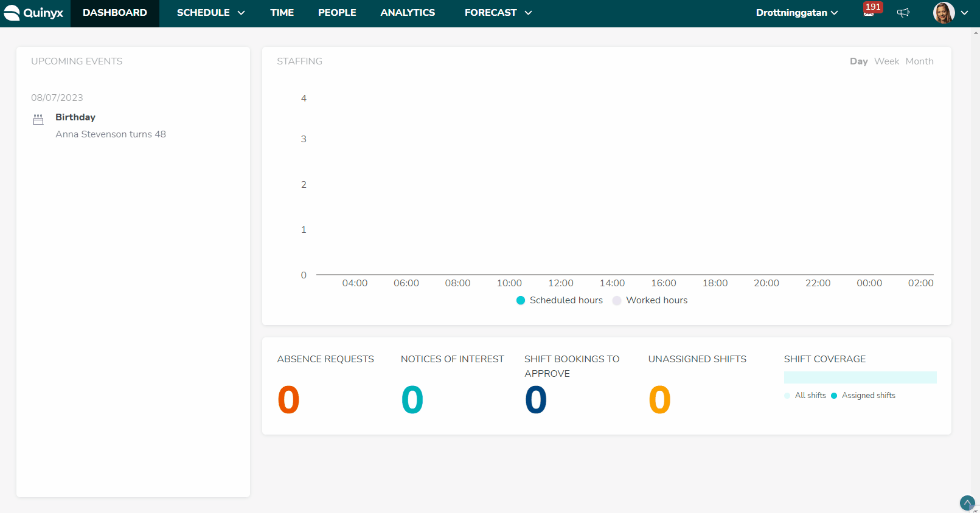This screenshot has width=980, height=513.
Task: Go to the Dashboard tab
Action: click(115, 13)
